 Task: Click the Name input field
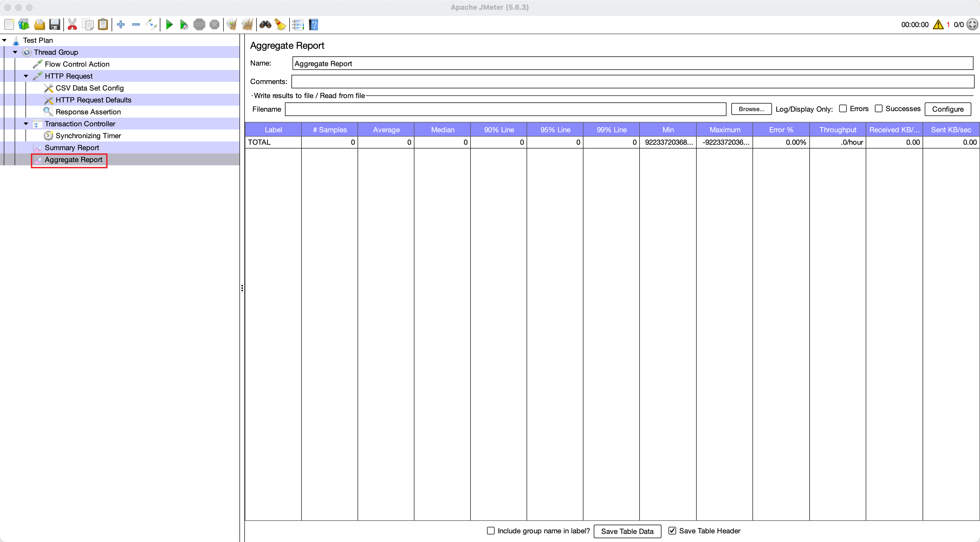point(633,64)
